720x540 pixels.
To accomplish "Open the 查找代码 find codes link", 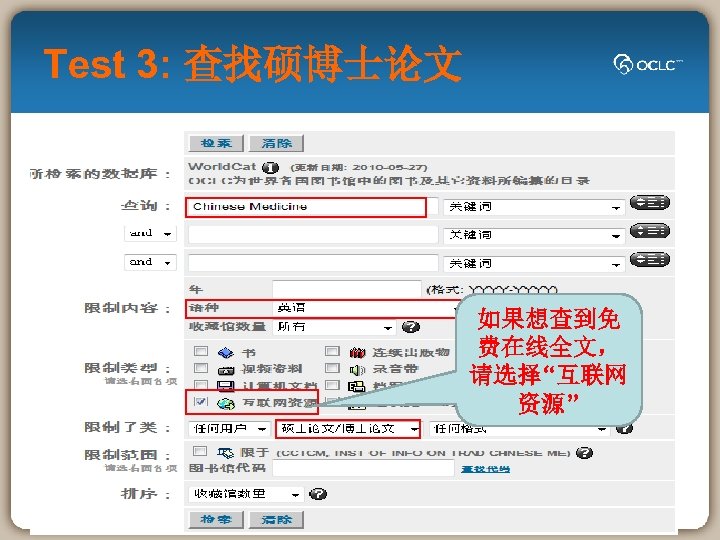I will 485,469.
